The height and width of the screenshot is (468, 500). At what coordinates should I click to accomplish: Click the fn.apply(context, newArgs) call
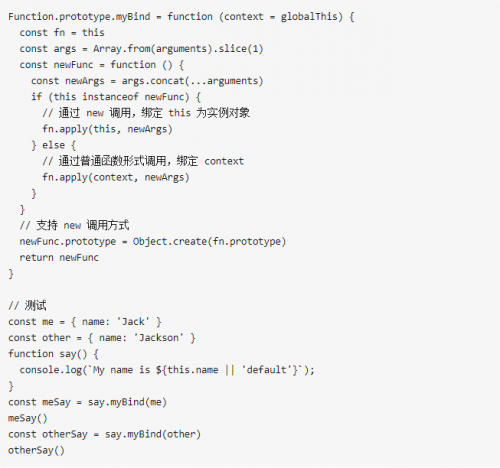click(116, 177)
